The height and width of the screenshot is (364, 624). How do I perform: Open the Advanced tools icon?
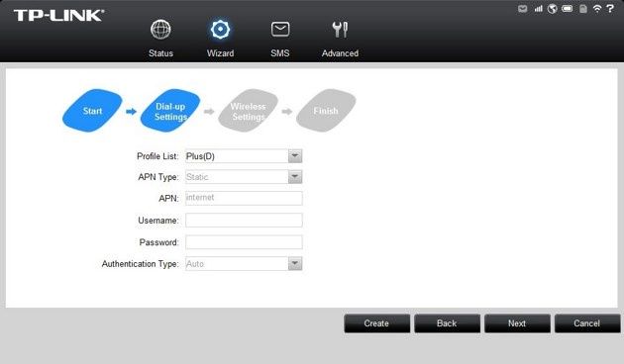click(340, 30)
